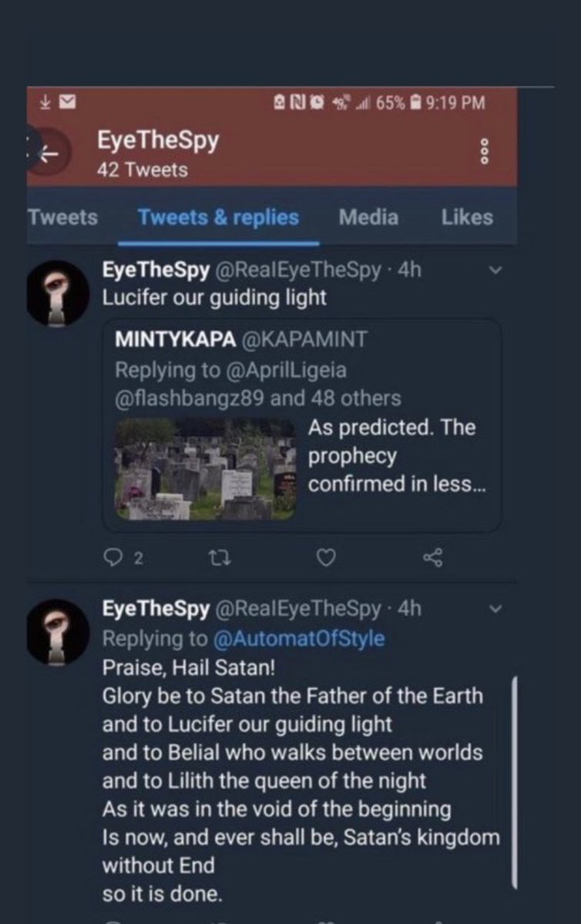This screenshot has height=924, width=581.
Task: Select the Tweets & replies tab
Action: click(218, 217)
